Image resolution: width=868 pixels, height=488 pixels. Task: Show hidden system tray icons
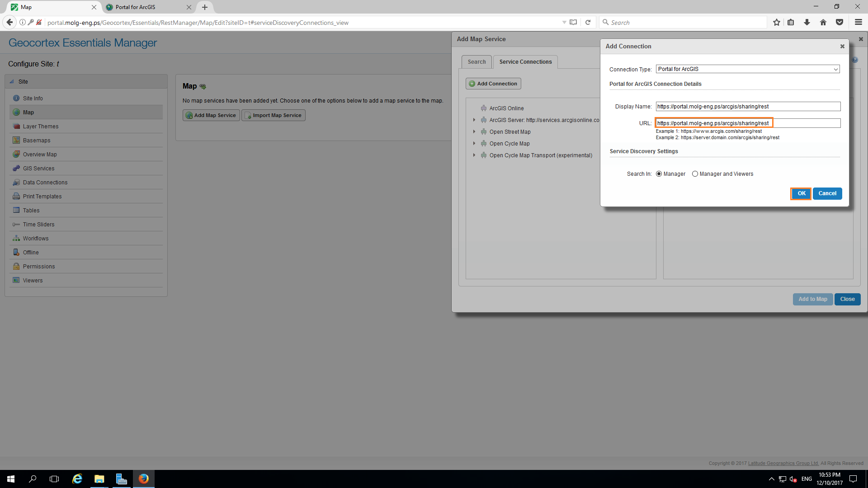[x=772, y=479]
